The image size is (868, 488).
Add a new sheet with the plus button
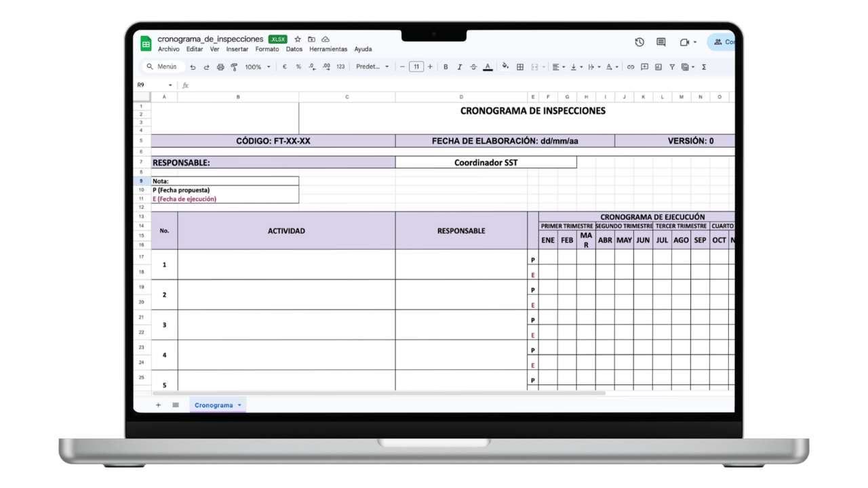158,405
